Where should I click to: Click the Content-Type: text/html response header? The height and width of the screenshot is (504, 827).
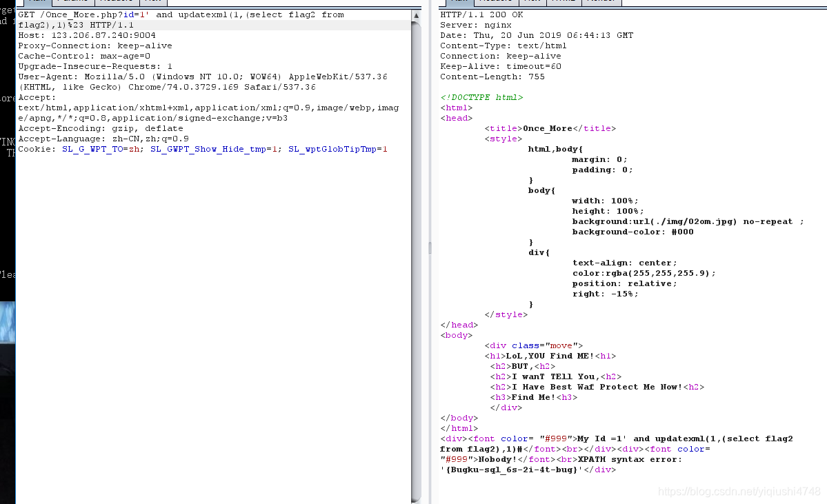click(x=503, y=46)
